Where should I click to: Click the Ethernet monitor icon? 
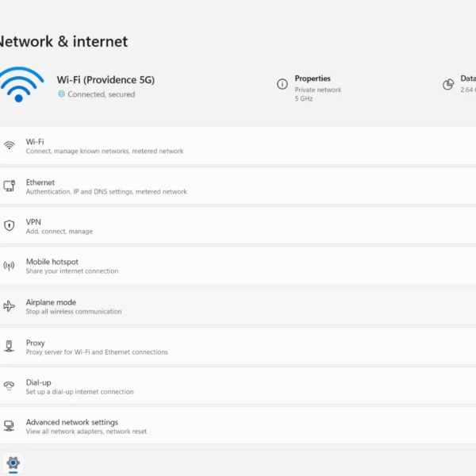click(10, 186)
